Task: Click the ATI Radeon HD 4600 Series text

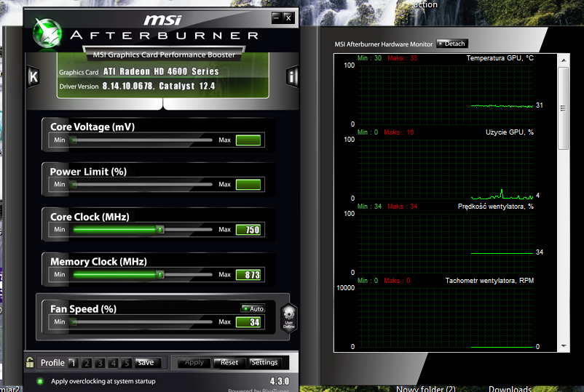Action: click(161, 71)
